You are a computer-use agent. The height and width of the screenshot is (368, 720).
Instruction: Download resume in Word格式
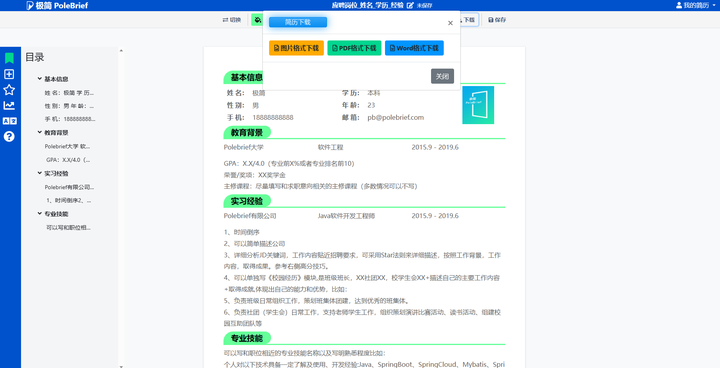(x=414, y=48)
